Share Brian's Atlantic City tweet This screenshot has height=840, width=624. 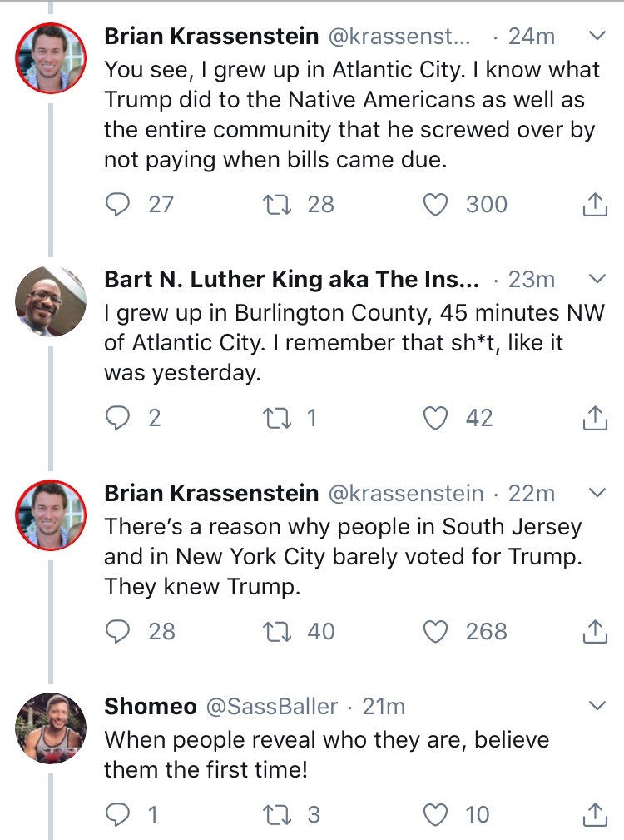pyautogui.click(x=594, y=204)
